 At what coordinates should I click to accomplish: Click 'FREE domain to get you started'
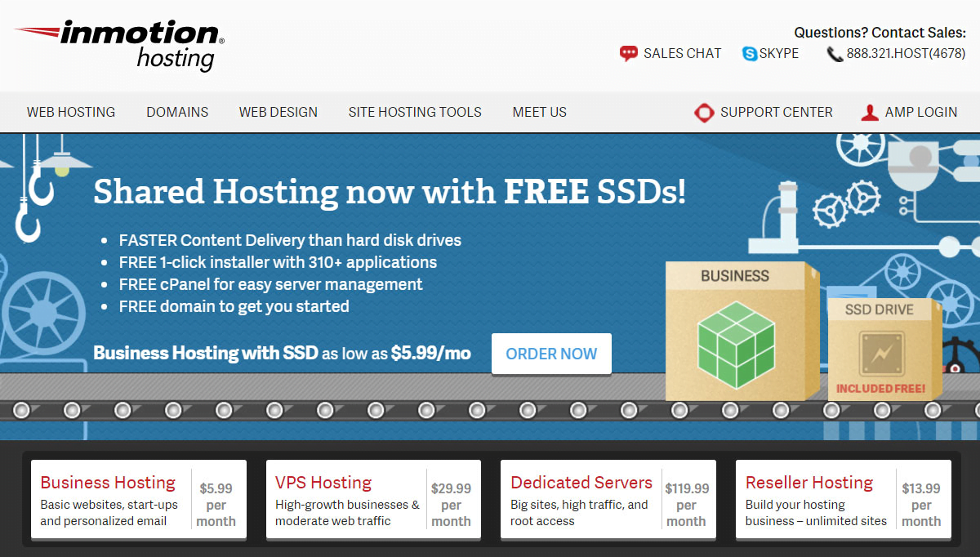click(x=234, y=306)
